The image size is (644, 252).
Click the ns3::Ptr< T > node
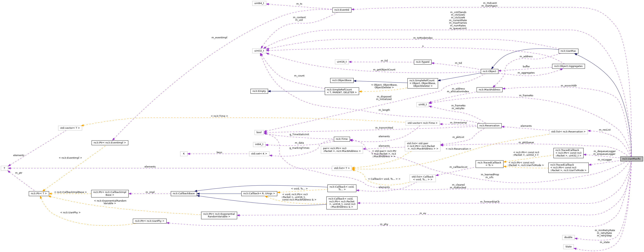(x=39, y=193)
